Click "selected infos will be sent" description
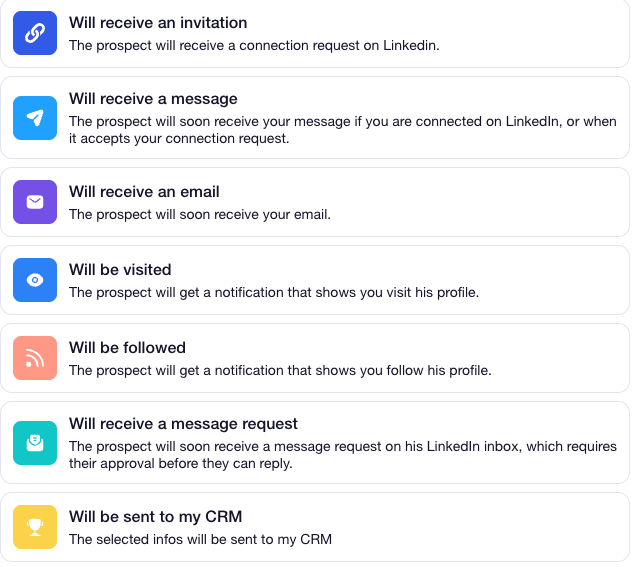Image resolution: width=637 pixels, height=567 pixels. pyautogui.click(x=200, y=539)
